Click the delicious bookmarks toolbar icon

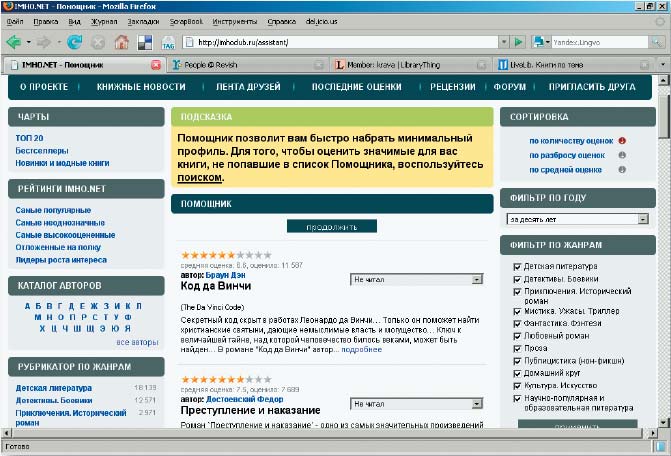[x=144, y=42]
